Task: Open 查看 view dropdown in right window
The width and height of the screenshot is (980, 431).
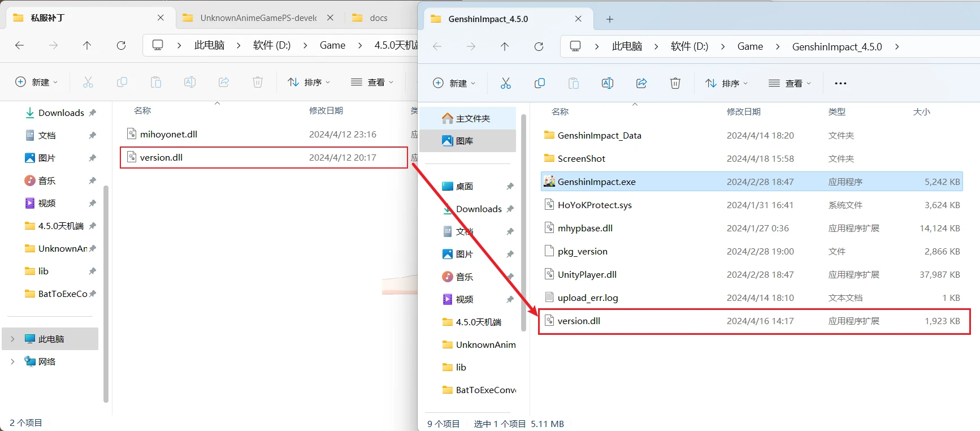Action: pyautogui.click(x=790, y=83)
